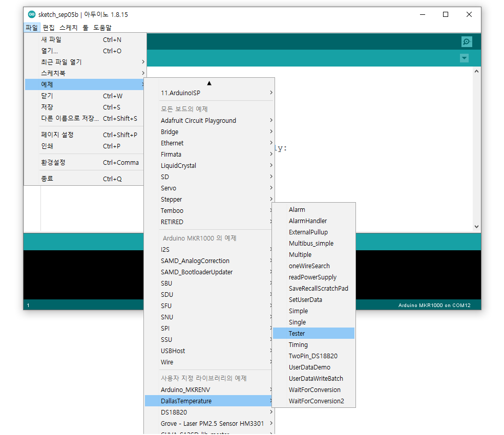The image size is (504, 435).
Task: Select the 예제 menu entry
Action: click(x=84, y=84)
